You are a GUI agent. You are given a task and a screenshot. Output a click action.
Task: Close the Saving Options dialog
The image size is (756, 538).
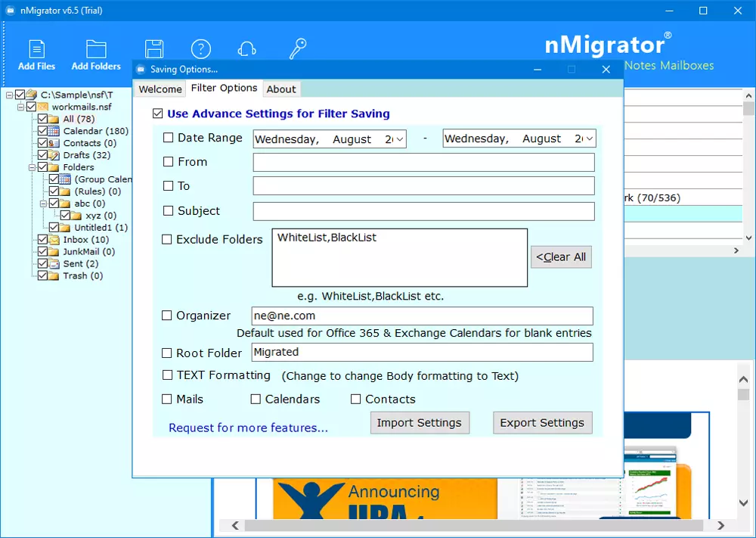[606, 70]
